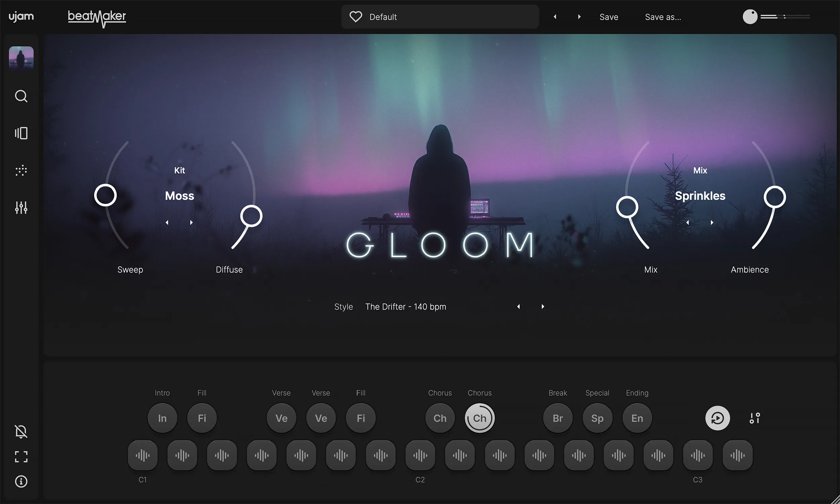The image size is (840, 504).
Task: Open the micro-timing settings icon
Action: click(755, 418)
